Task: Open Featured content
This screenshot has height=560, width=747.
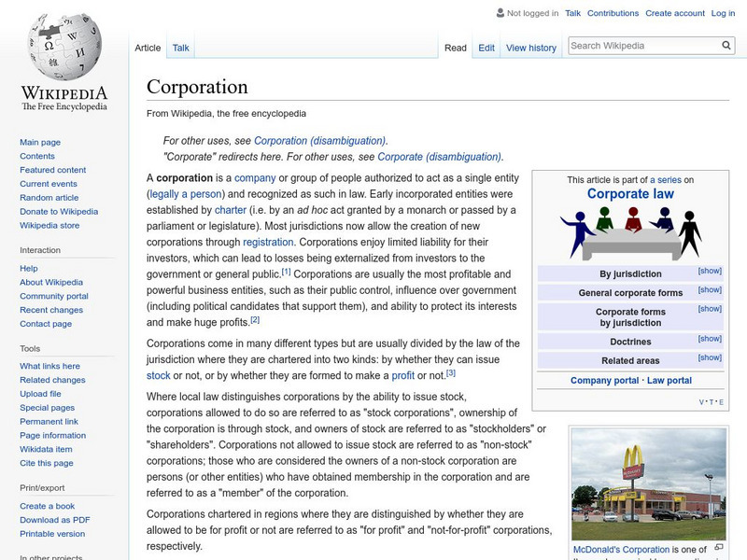Action: pos(53,170)
